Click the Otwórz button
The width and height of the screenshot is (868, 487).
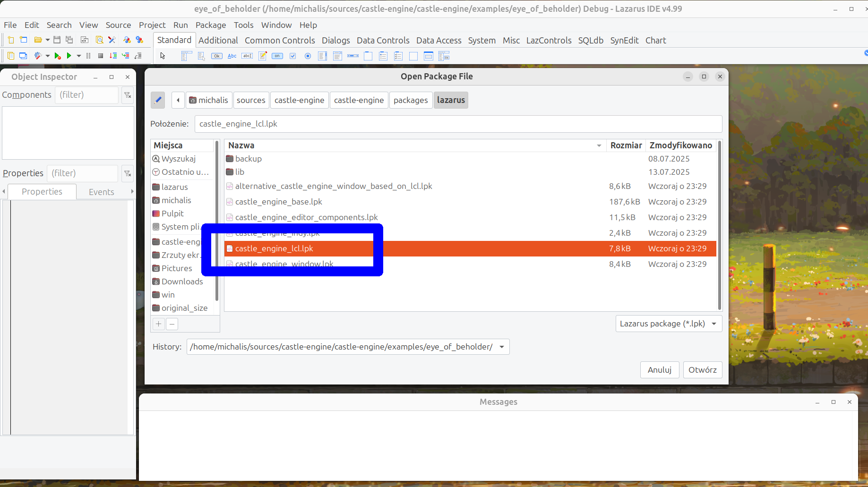tap(702, 370)
